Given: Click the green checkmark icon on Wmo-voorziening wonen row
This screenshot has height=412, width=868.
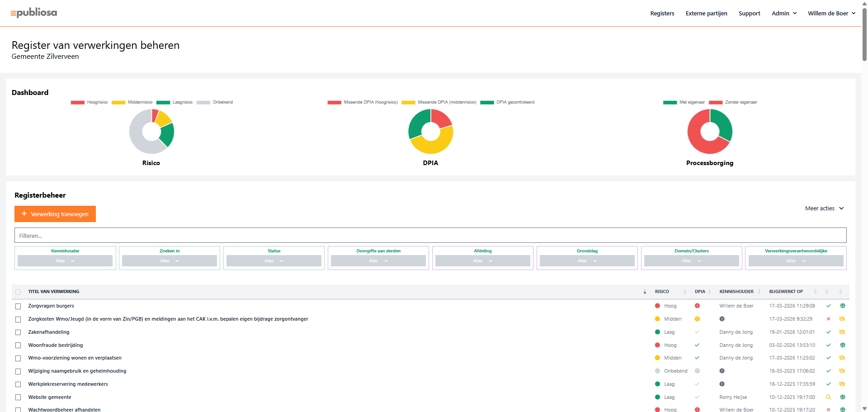Looking at the screenshot, I should pyautogui.click(x=829, y=358).
